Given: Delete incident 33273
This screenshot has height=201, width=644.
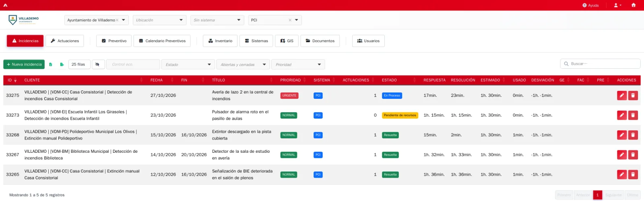Looking at the screenshot, I should pos(633,115).
